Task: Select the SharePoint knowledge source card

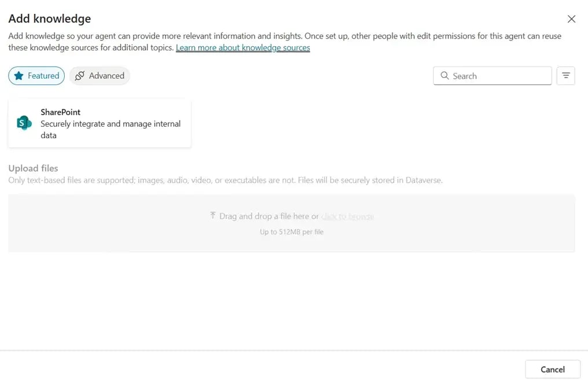Action: tap(99, 123)
